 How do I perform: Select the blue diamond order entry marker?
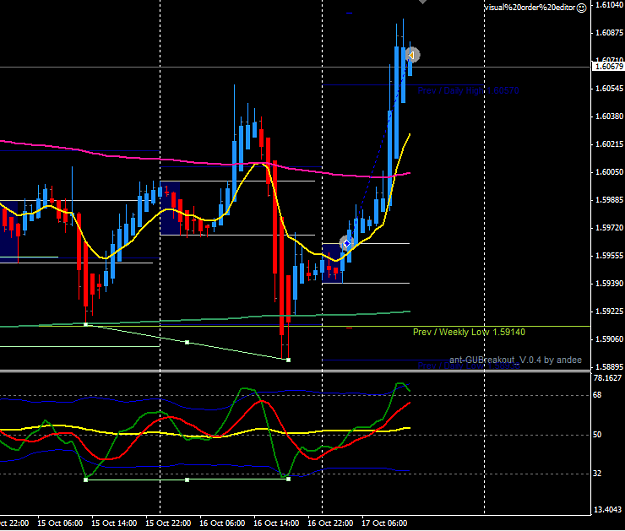[x=346, y=243]
